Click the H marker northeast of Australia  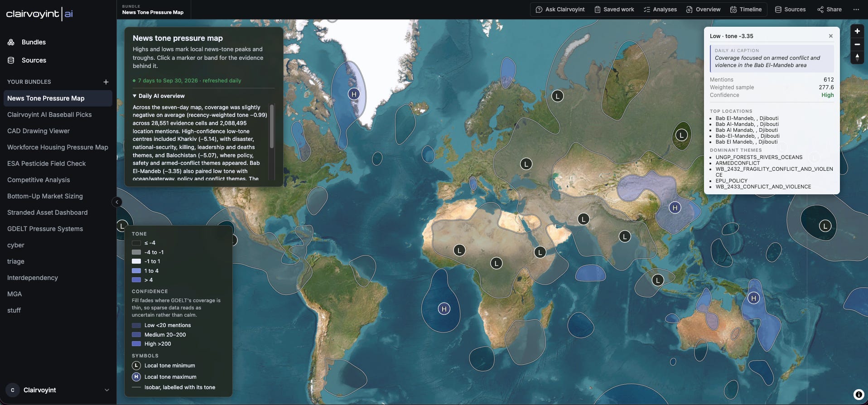click(753, 298)
